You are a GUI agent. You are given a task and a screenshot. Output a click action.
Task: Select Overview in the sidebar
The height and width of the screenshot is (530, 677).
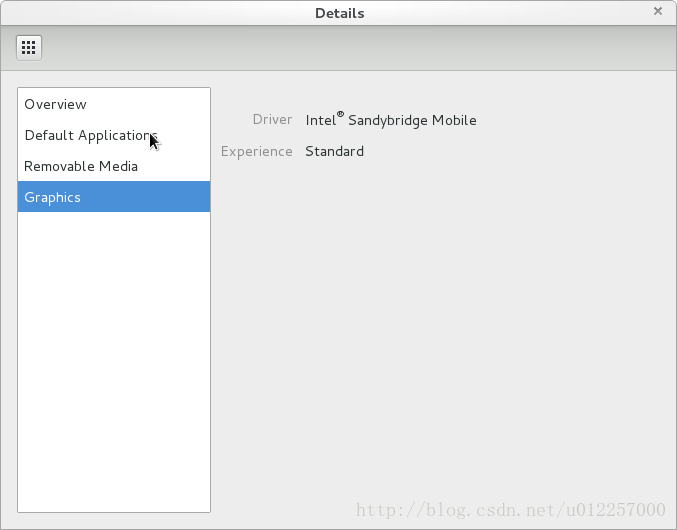click(x=114, y=104)
